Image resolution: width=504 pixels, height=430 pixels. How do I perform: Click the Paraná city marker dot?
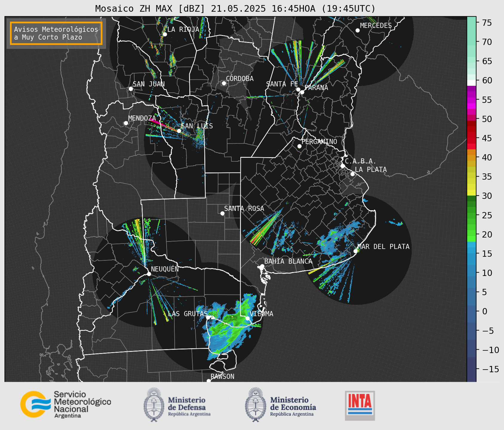click(302, 92)
